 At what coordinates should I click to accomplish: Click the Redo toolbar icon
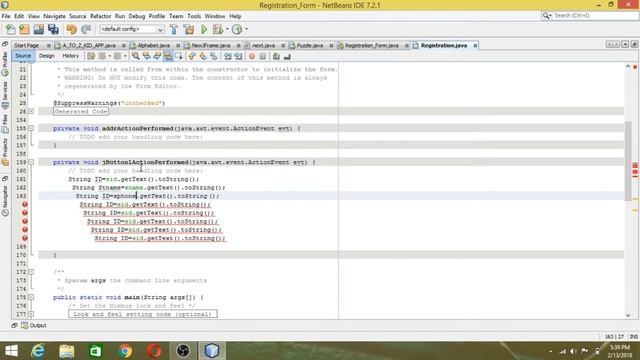pyautogui.click(x=86, y=29)
